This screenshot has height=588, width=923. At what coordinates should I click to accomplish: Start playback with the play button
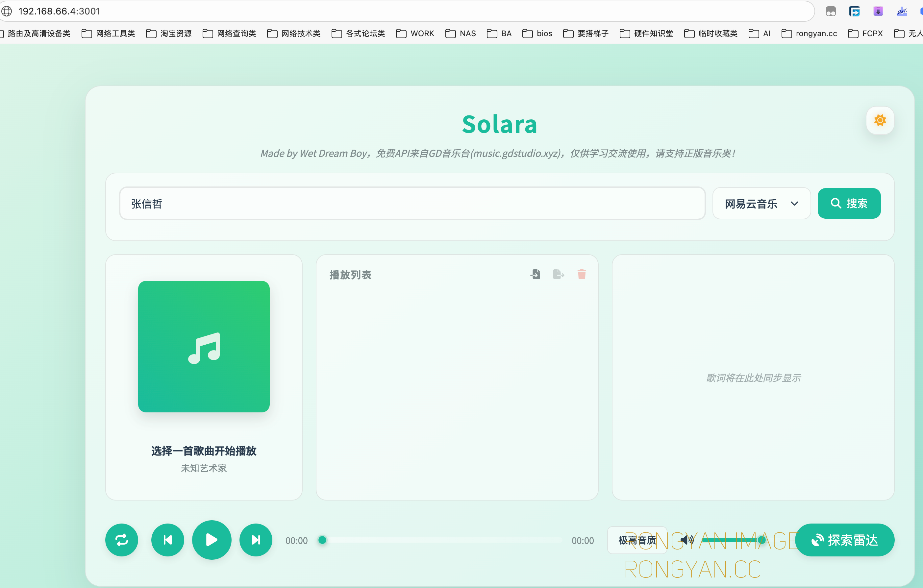212,540
